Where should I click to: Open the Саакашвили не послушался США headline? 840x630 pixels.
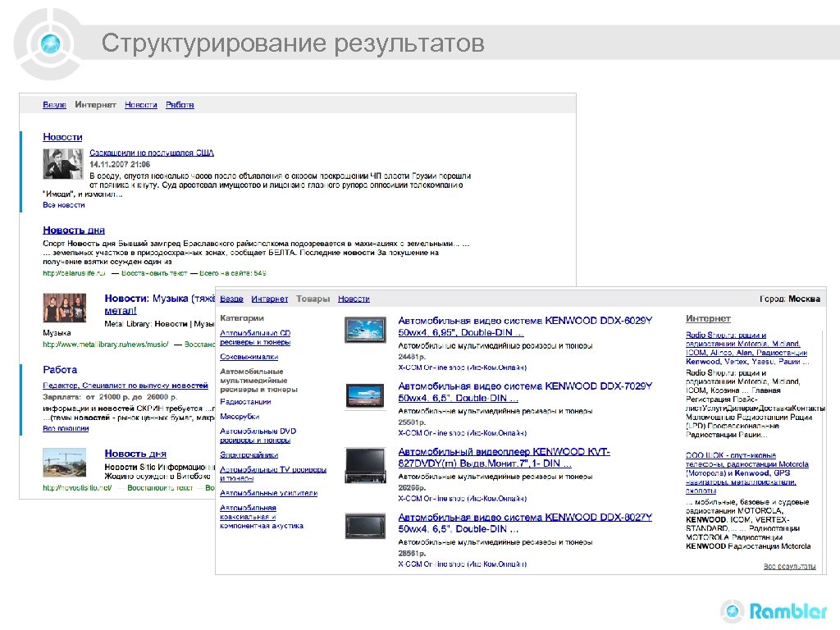tap(152, 153)
